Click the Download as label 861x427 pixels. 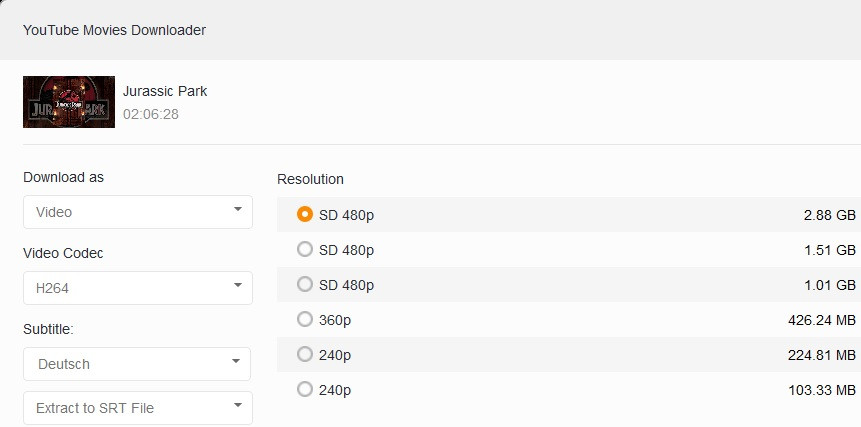(63, 177)
